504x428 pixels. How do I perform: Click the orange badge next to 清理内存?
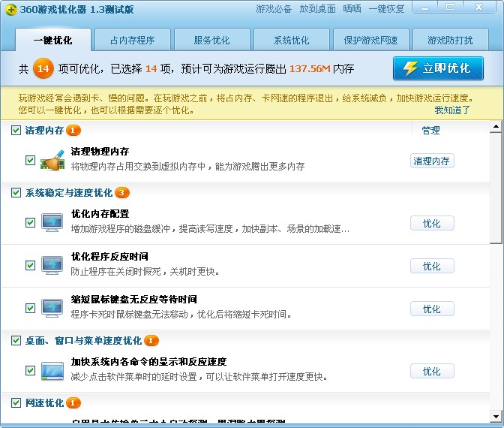coord(73,131)
